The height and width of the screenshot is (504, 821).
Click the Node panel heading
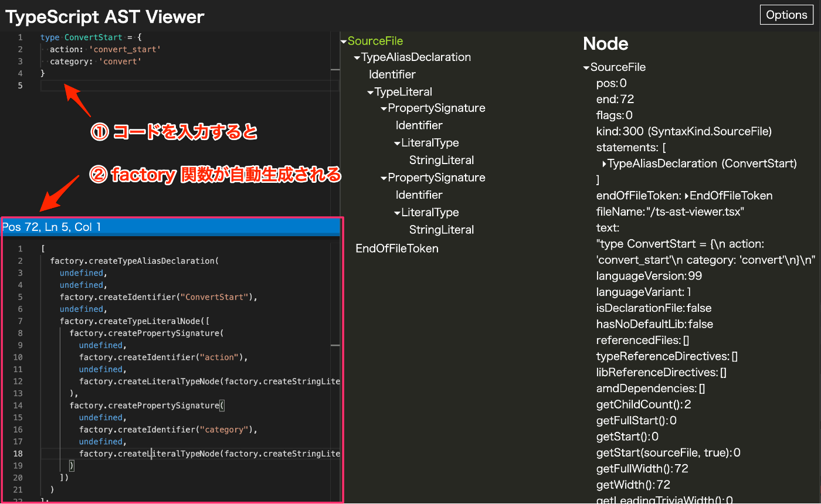tap(606, 44)
